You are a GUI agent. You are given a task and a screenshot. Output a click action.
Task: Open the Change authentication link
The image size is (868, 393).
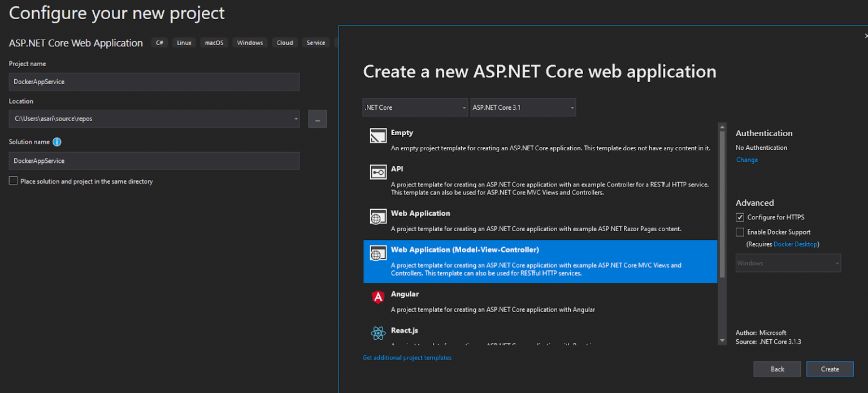(747, 160)
